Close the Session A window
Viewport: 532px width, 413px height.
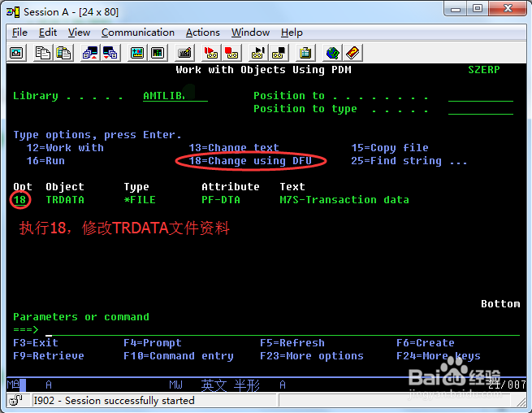pyautogui.click(x=508, y=9)
